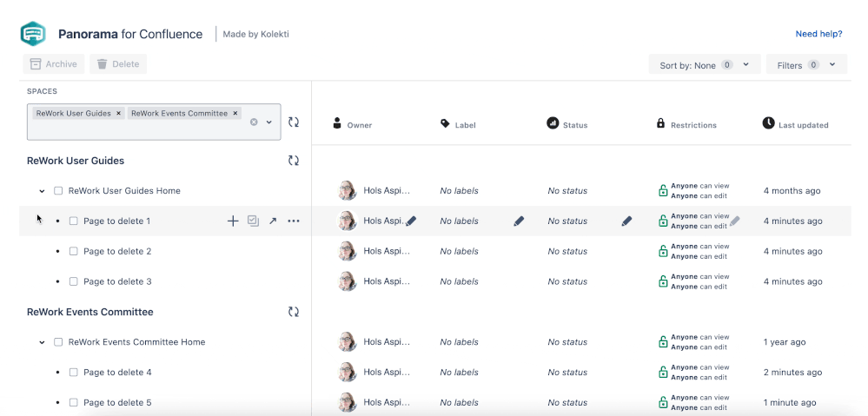Select all children of Page to delete 1
This screenshot has width=868, height=416.
tap(253, 221)
